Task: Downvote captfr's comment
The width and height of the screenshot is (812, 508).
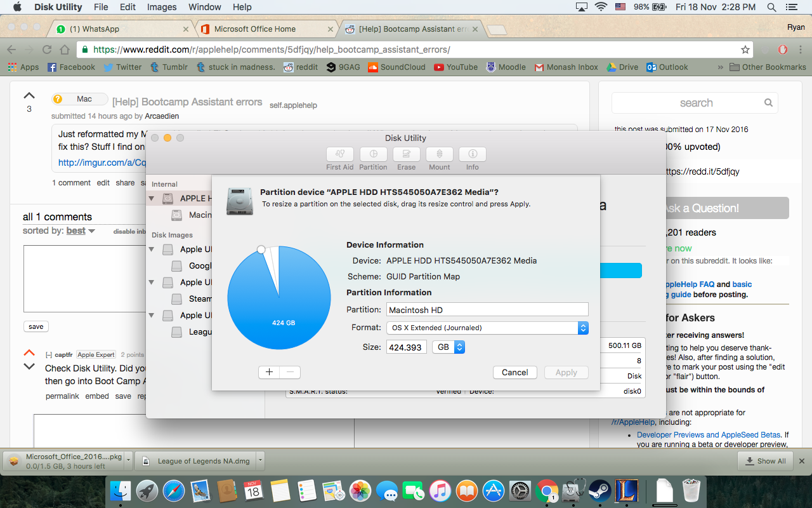Action: pos(29,366)
